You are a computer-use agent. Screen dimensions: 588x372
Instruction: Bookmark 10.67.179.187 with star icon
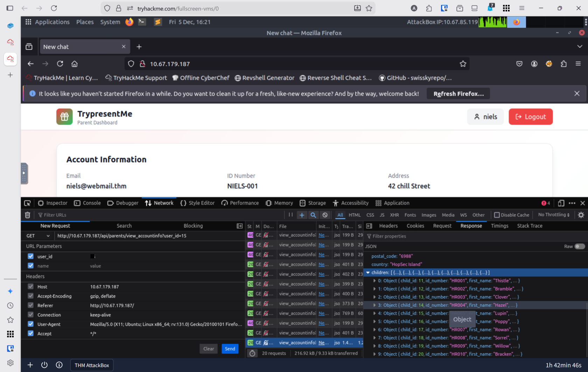[463, 64]
